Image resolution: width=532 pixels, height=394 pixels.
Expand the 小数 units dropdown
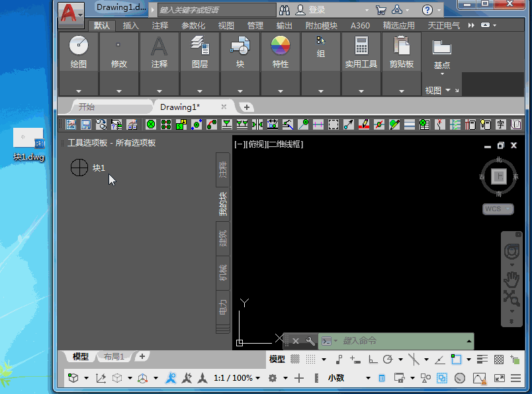[369, 378]
